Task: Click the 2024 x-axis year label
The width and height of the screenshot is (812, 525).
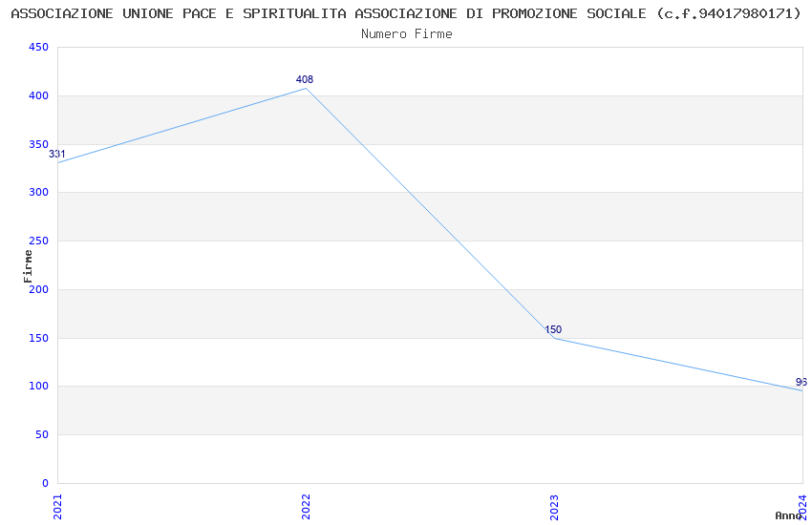Action: click(x=802, y=504)
